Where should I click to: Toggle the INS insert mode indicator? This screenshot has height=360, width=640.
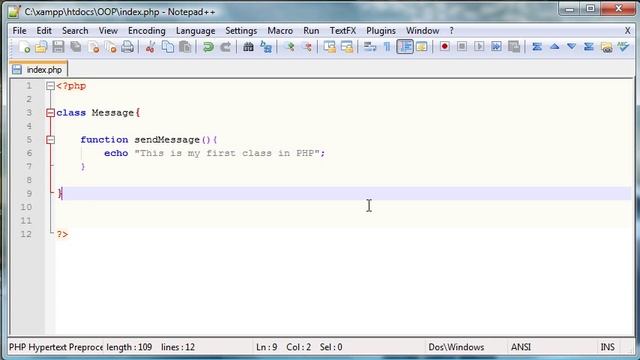click(x=607, y=347)
